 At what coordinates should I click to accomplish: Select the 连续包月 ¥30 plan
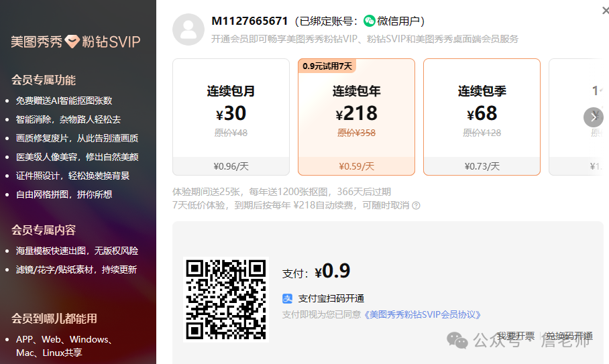231,117
